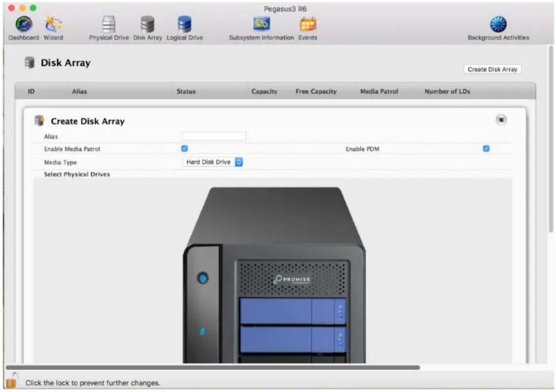This screenshot has height=392, width=556.
Task: Click the Create Disk Array button
Action: (x=492, y=69)
